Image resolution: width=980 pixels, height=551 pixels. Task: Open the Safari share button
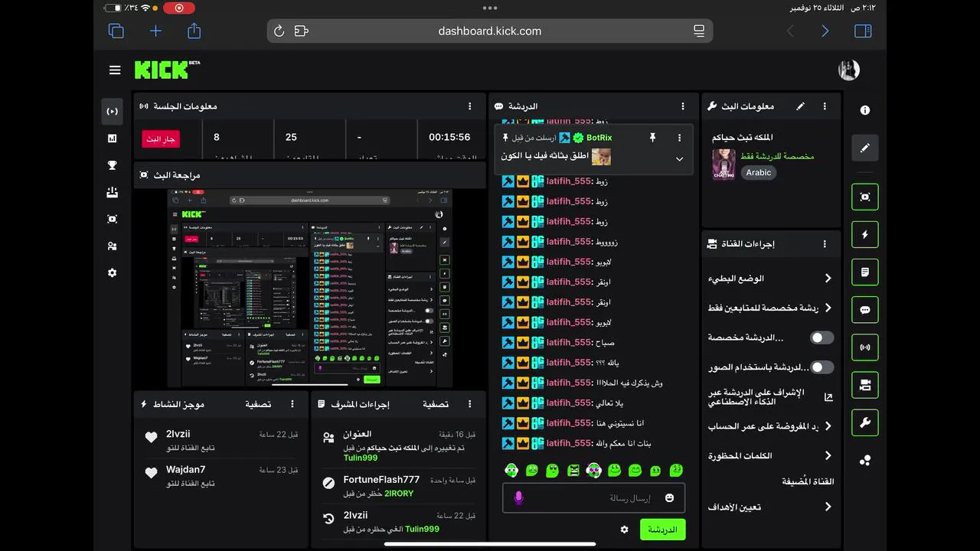(194, 31)
